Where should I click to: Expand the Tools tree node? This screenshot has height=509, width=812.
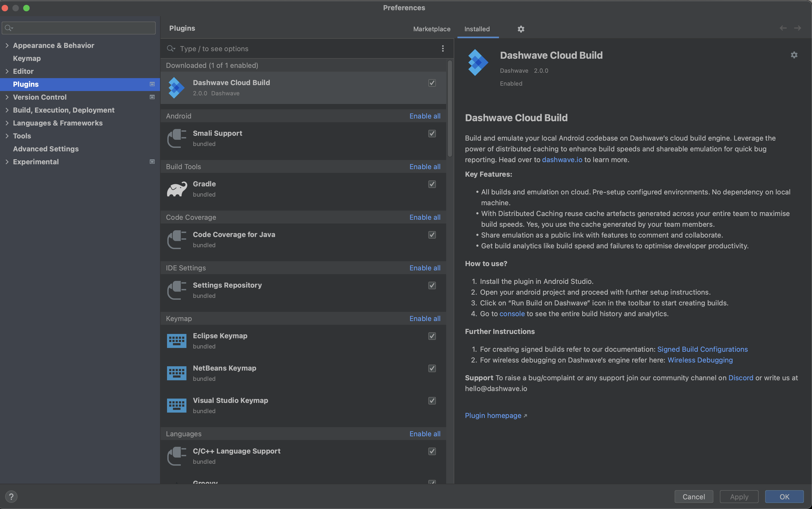click(7, 136)
